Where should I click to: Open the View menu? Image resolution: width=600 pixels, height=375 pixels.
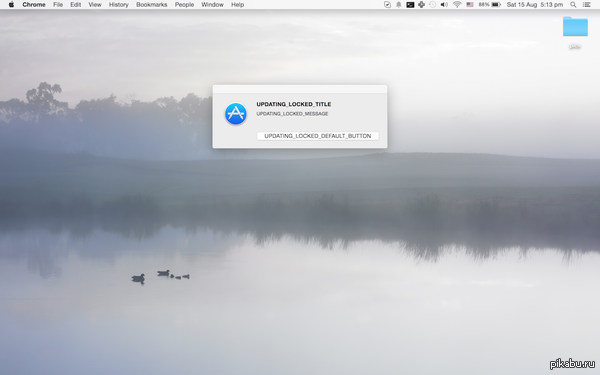(95, 5)
